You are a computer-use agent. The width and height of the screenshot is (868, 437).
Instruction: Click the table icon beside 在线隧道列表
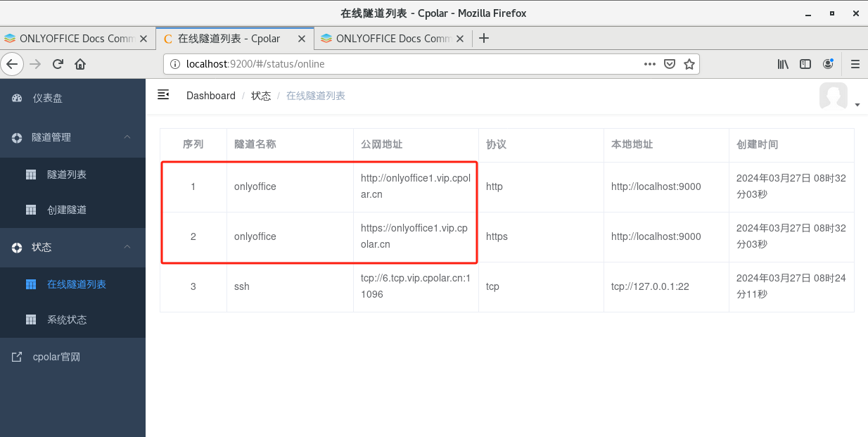(x=31, y=284)
